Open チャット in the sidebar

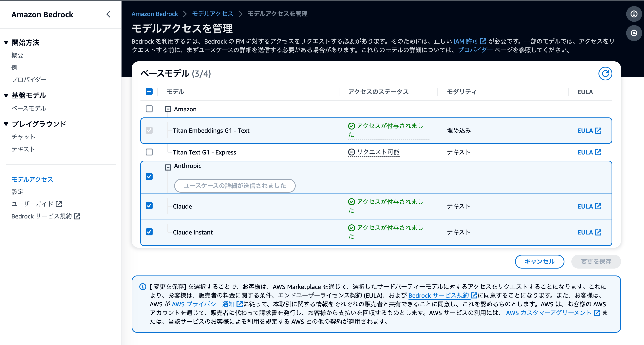23,137
